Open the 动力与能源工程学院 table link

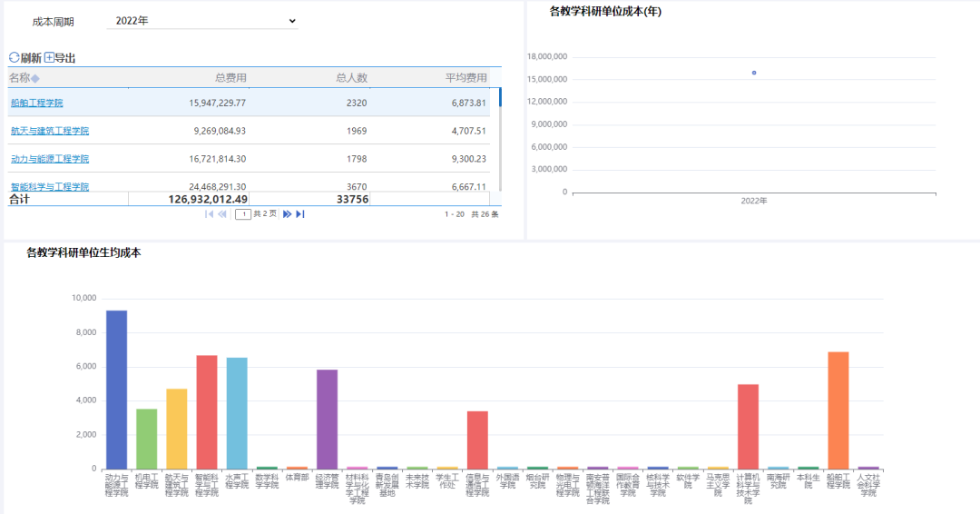50,159
